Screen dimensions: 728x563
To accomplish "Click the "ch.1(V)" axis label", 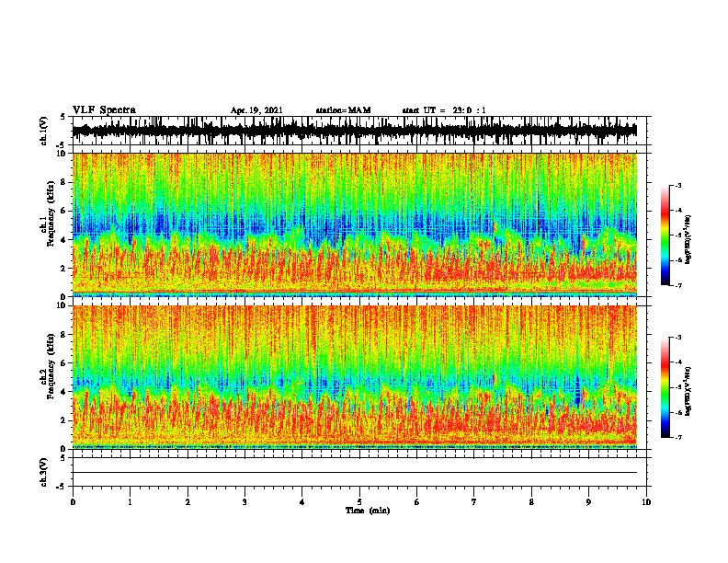I will tap(44, 131).
